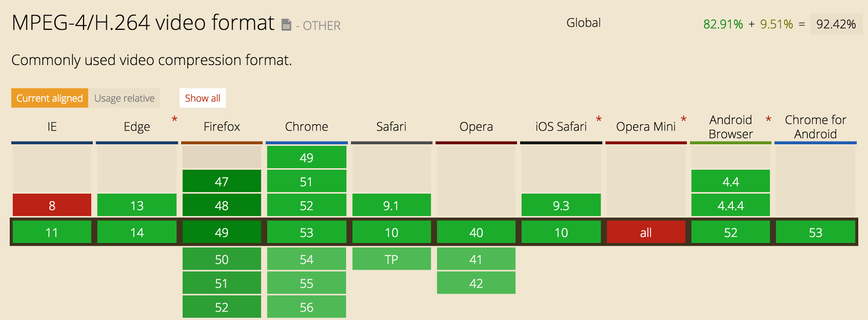Click the asterisk beside Android Browser
This screenshot has height=320, width=868.
click(768, 119)
